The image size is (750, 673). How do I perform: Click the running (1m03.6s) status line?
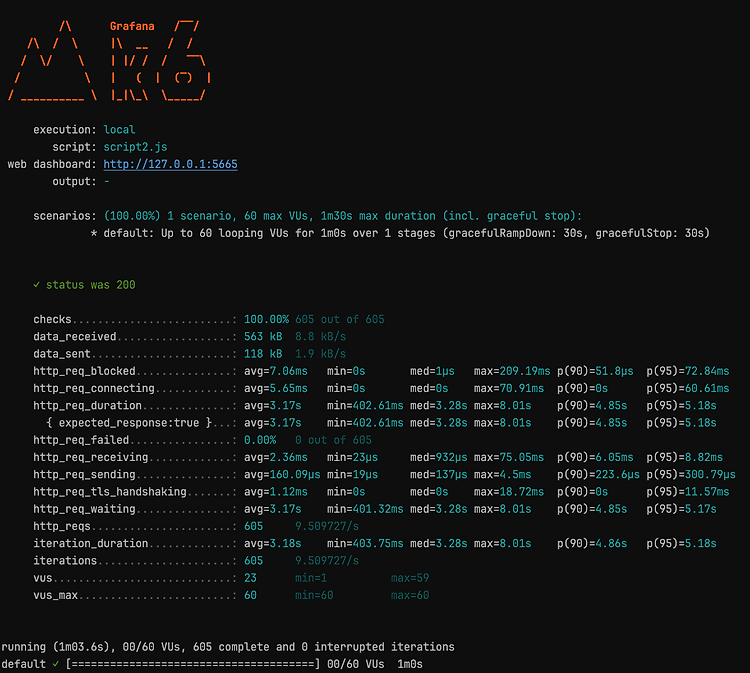228,647
